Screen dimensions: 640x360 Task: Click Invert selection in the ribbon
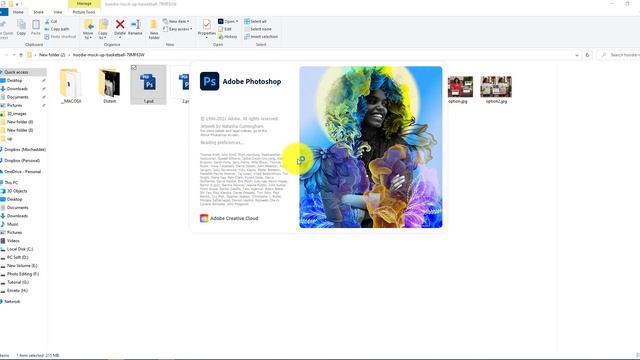(x=261, y=37)
